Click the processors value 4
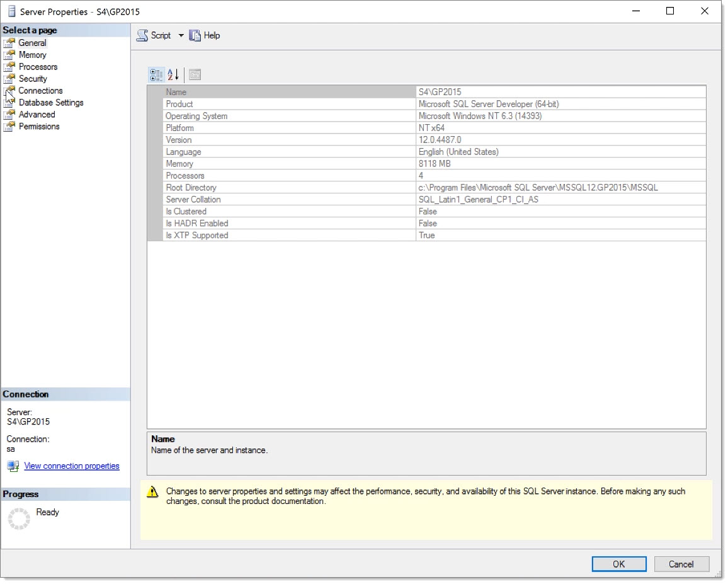This screenshot has height=584, width=728. tap(421, 176)
